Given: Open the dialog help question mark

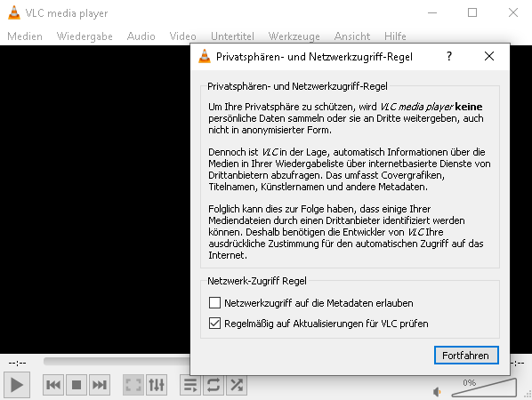Looking at the screenshot, I should [x=449, y=56].
